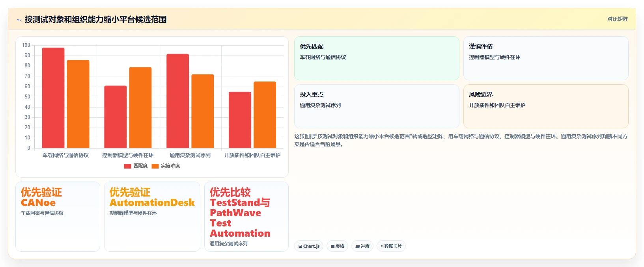Click red bar for 开放插件和团队自主维护

[240, 120]
